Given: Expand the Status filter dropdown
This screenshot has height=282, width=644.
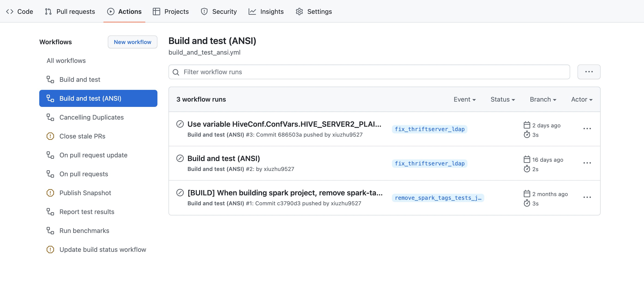Looking at the screenshot, I should [x=503, y=99].
